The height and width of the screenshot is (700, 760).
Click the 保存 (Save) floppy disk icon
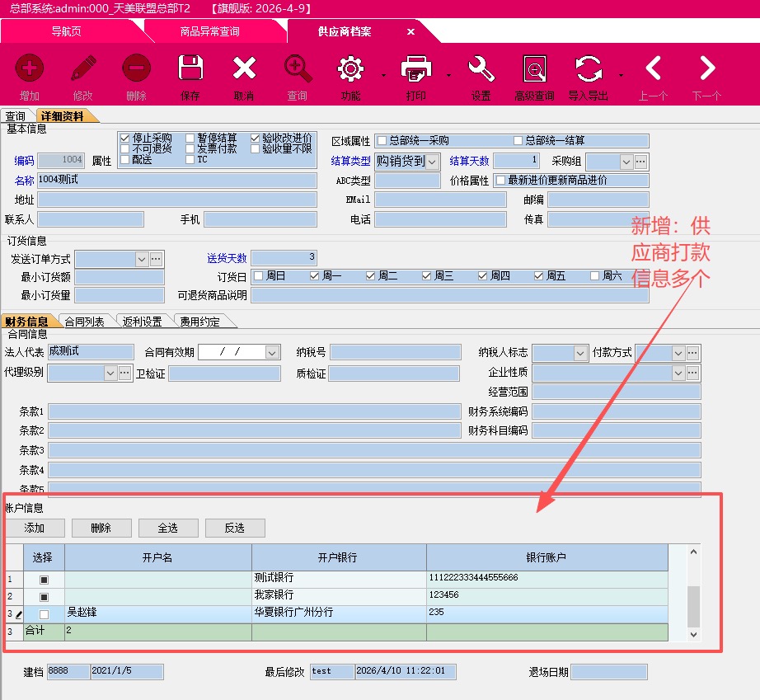(190, 69)
